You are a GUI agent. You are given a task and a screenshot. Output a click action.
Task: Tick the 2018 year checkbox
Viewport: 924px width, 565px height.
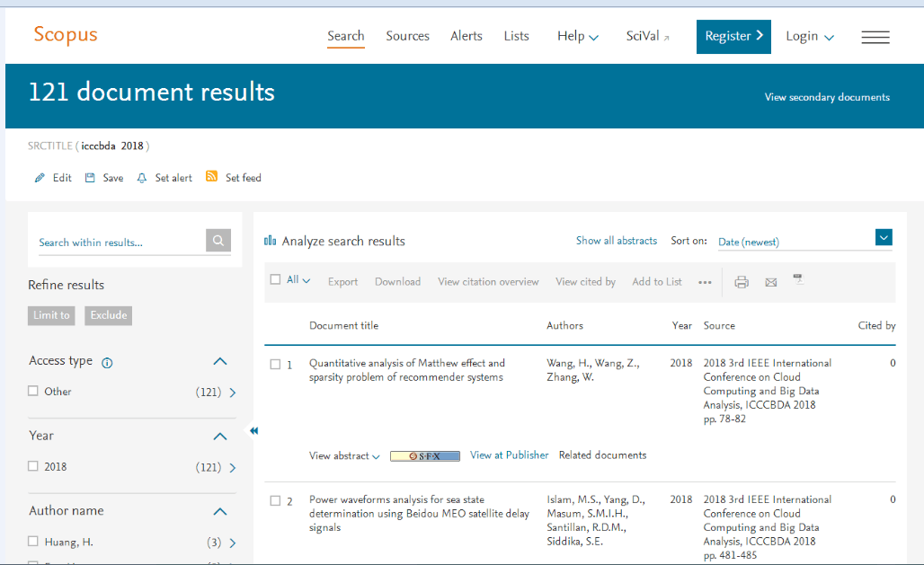33,466
